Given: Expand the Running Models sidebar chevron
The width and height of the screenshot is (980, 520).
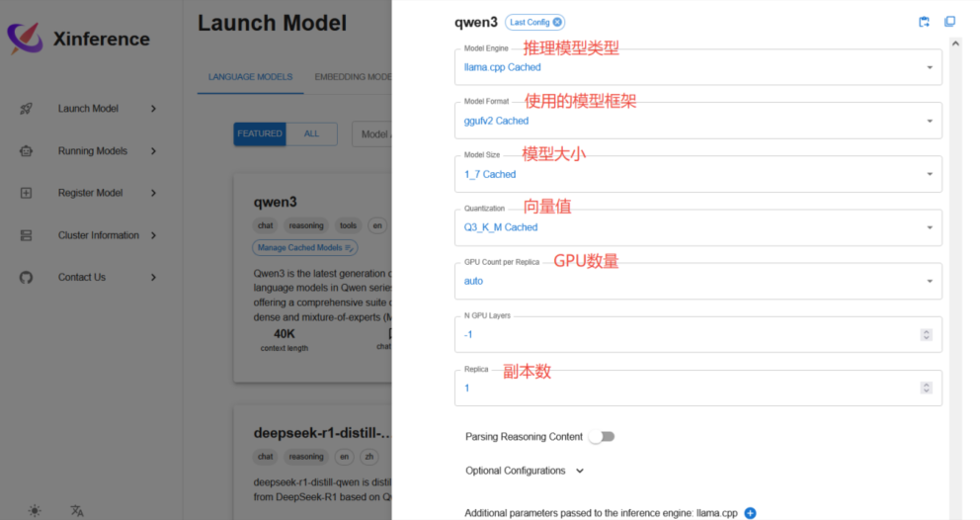Looking at the screenshot, I should click(x=153, y=151).
